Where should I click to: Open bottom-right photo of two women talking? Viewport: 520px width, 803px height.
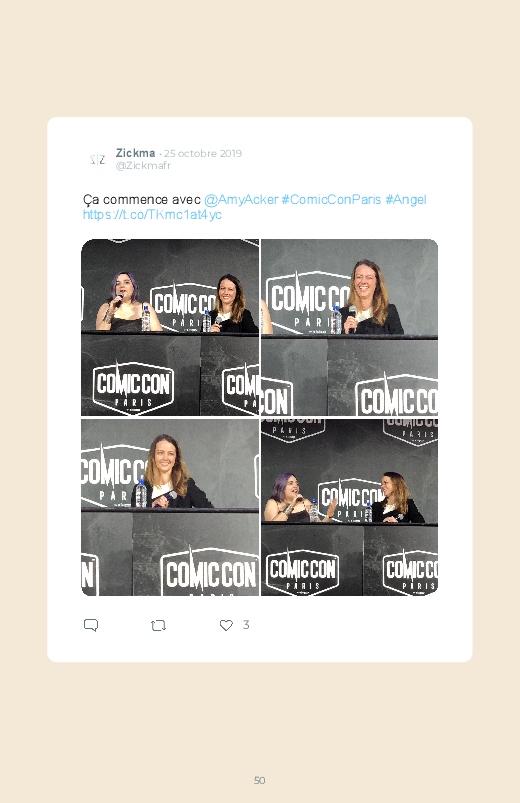pyautogui.click(x=349, y=508)
